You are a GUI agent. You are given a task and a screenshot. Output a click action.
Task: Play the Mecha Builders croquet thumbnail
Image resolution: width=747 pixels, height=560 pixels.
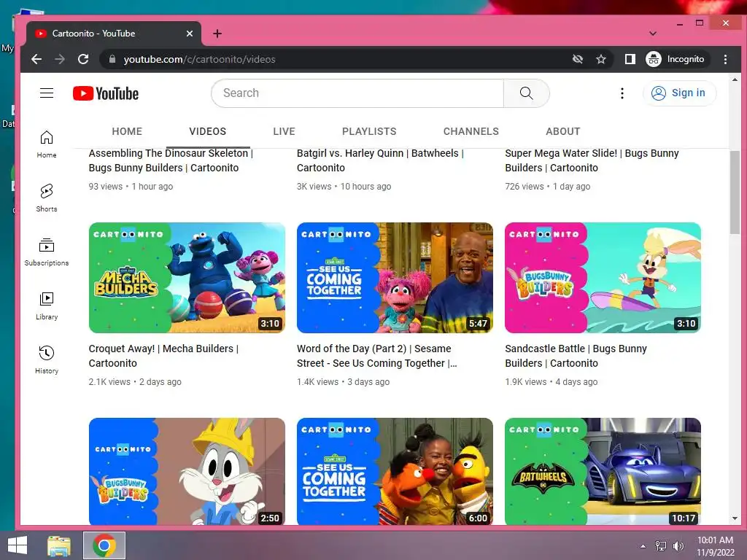click(x=187, y=278)
